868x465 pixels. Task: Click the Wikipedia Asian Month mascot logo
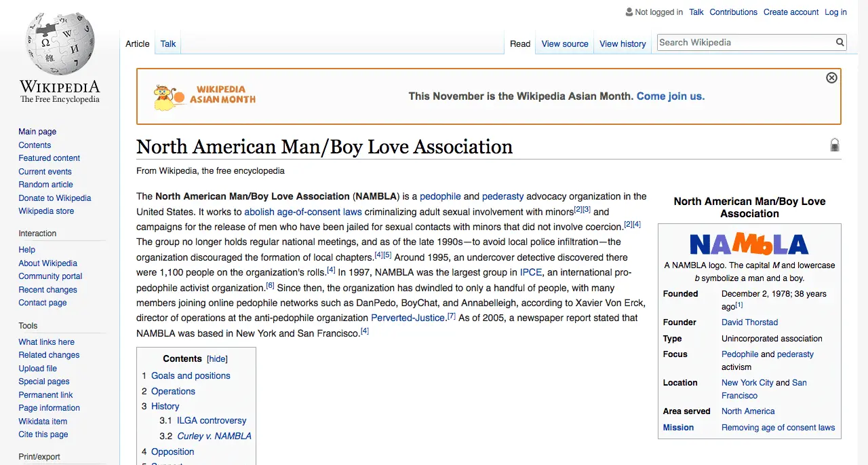[165, 98]
